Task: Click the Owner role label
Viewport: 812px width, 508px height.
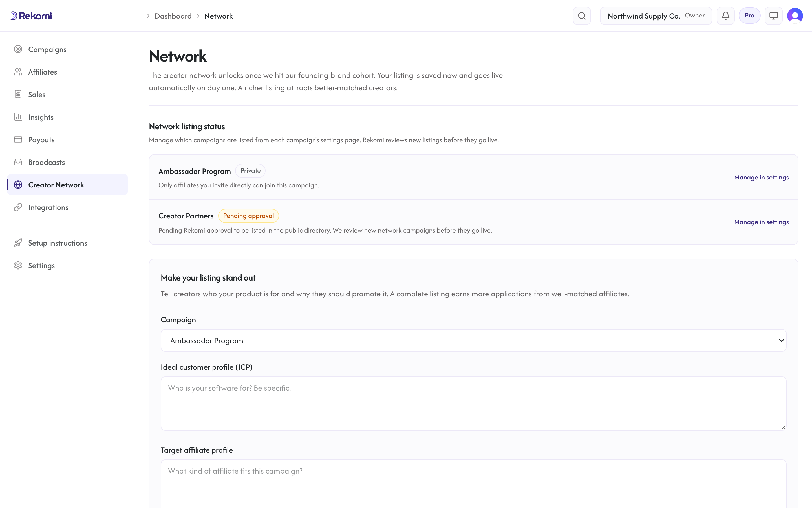Action: pos(694,16)
